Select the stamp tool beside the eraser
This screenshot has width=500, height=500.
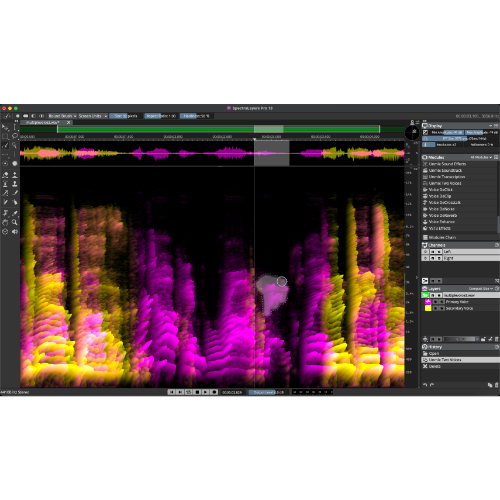click(15, 175)
